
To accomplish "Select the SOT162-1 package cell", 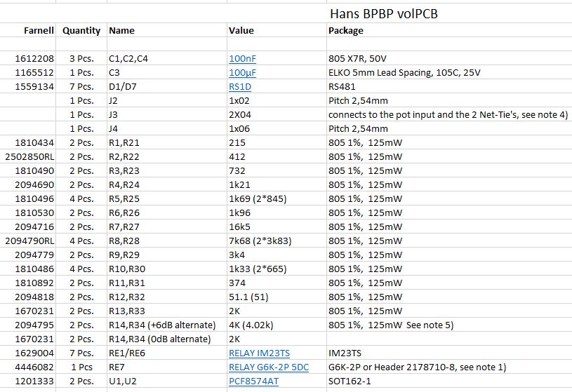I will pos(449,381).
